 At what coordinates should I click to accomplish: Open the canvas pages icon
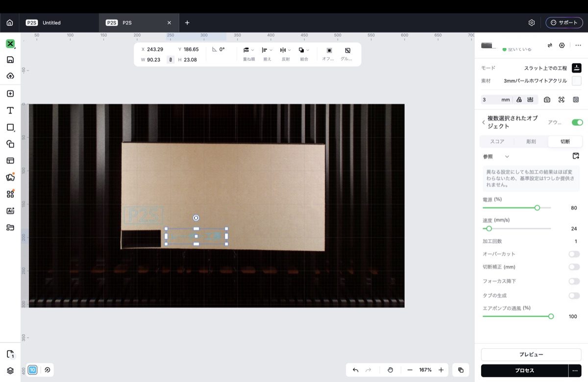10,354
